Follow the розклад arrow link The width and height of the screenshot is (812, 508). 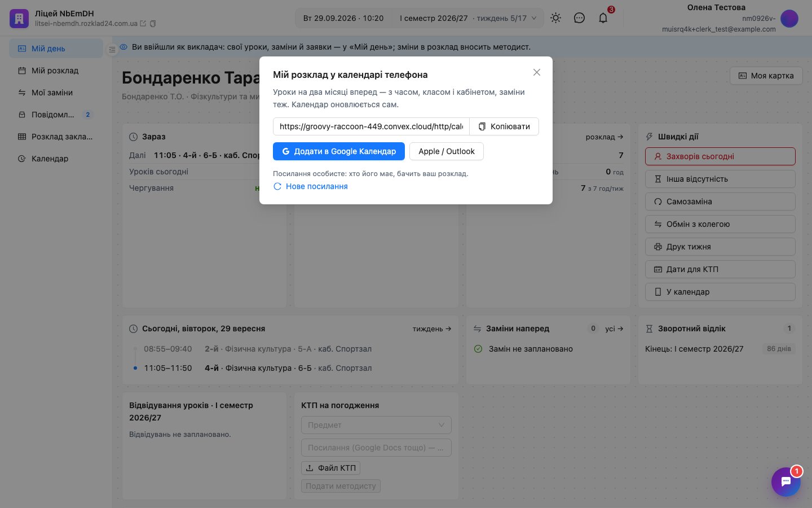click(x=604, y=137)
